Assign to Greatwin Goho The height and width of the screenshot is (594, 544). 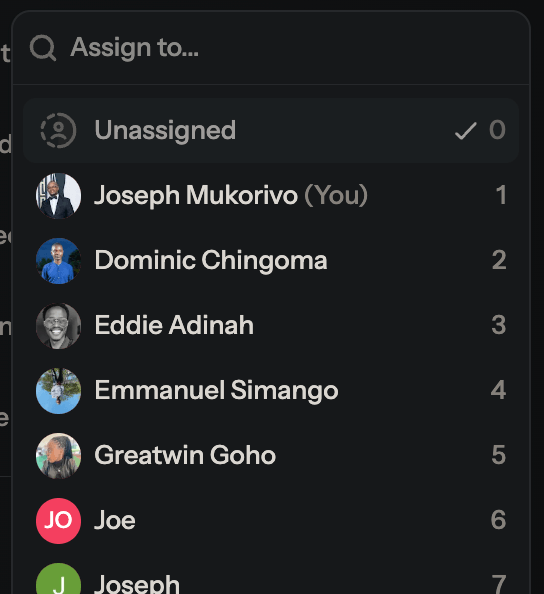click(271, 456)
